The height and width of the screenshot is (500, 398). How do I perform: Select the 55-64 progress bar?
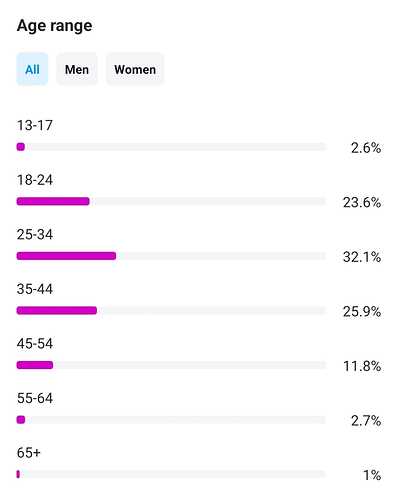(x=171, y=420)
